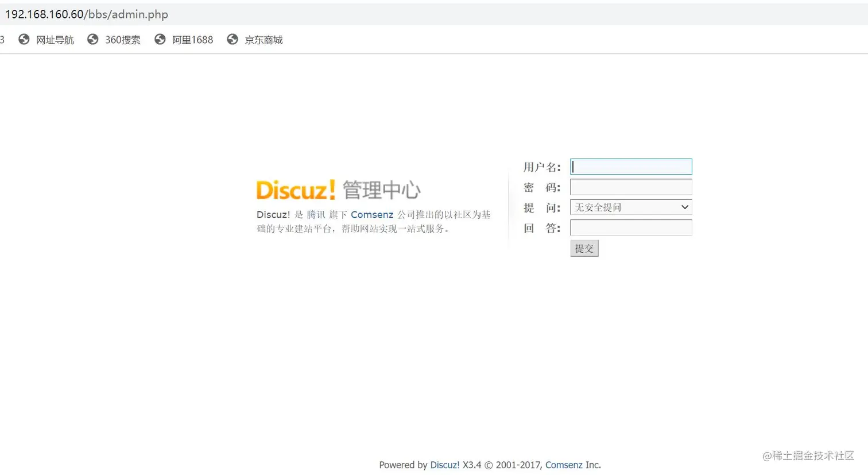Click the globe icon beside 京东商城 bookmark
Image resolution: width=868 pixels, height=475 pixels.
[x=232, y=39]
